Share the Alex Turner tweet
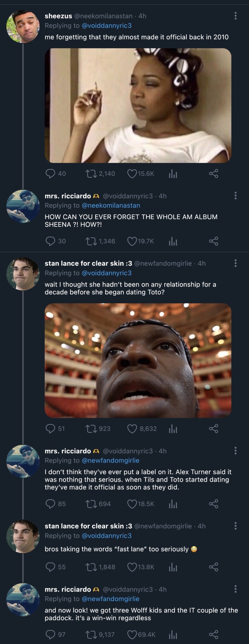 pyautogui.click(x=214, y=504)
